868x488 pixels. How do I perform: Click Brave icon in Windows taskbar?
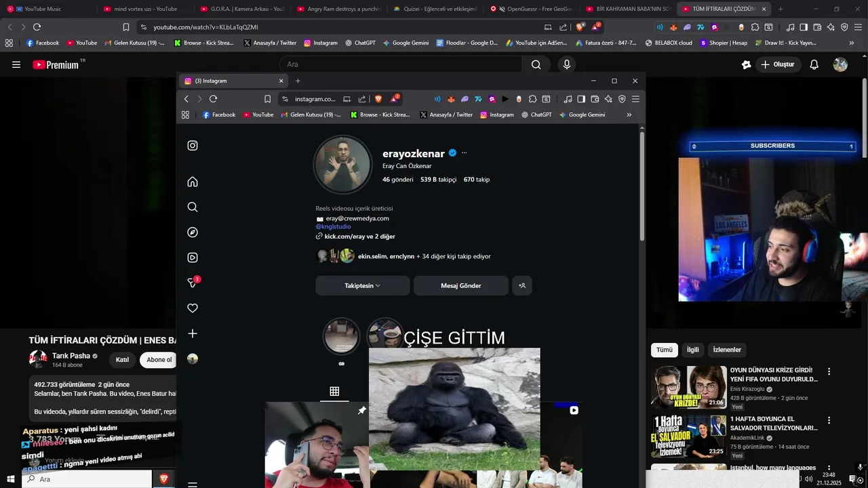(x=163, y=479)
